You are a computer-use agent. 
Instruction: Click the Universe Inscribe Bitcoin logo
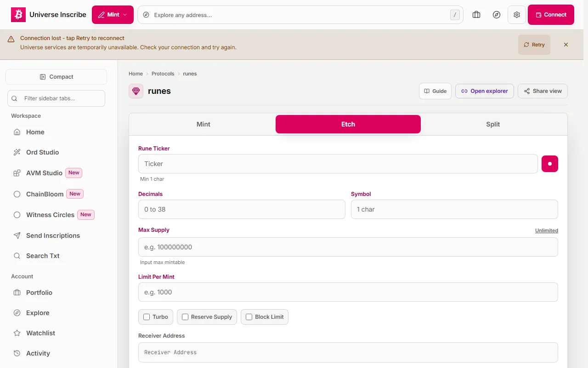click(18, 15)
